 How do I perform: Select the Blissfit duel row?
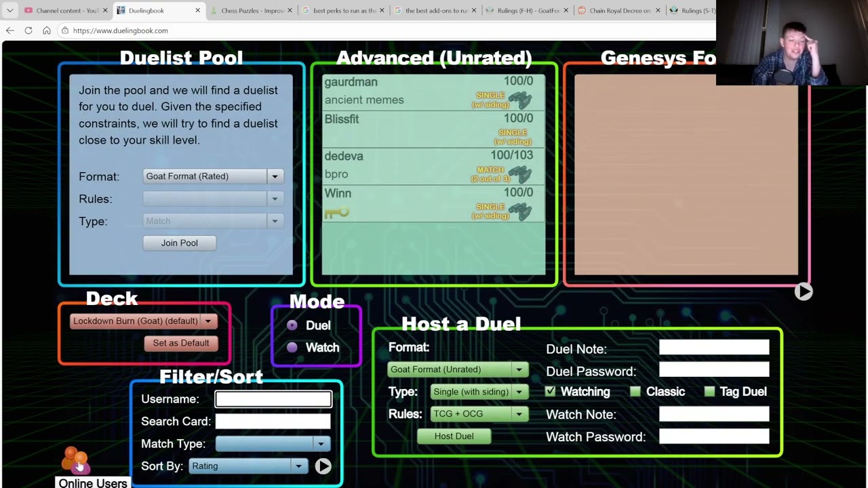coord(433,129)
